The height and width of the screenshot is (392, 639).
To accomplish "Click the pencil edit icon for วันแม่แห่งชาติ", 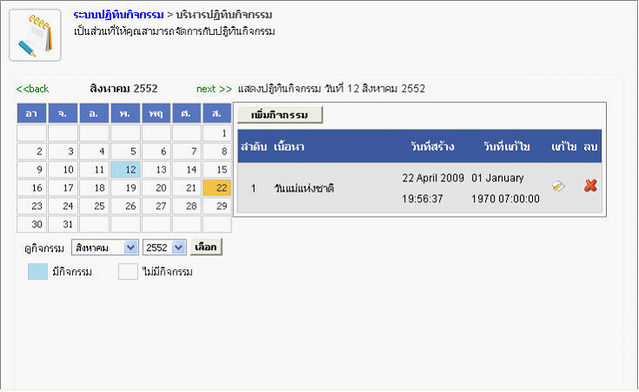I will (558, 187).
